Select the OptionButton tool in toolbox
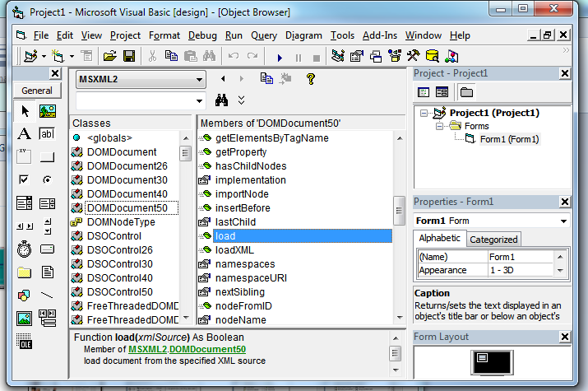Screen dimensions: 588x391 [x=47, y=179]
